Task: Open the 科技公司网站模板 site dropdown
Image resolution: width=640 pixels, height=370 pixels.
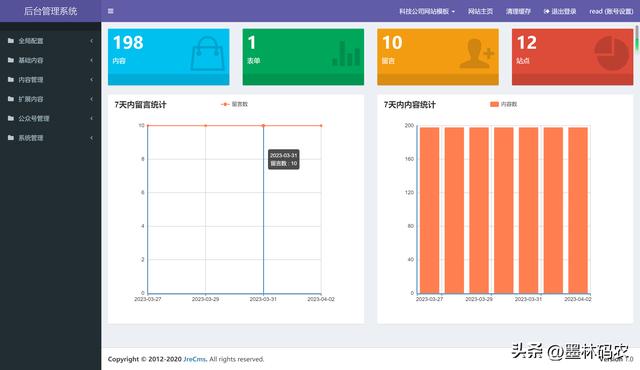Action: coord(427,11)
